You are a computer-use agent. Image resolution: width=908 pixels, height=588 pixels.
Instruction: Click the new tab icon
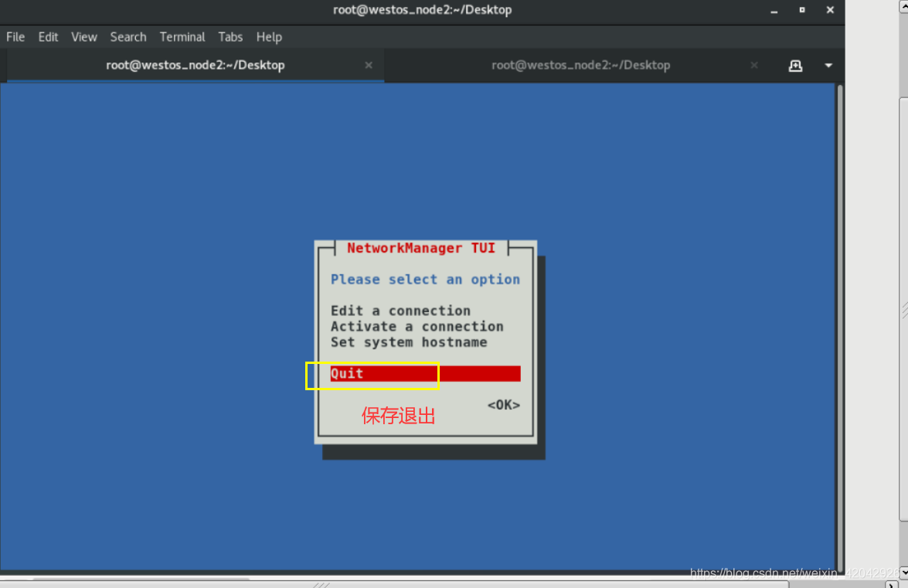coord(796,66)
